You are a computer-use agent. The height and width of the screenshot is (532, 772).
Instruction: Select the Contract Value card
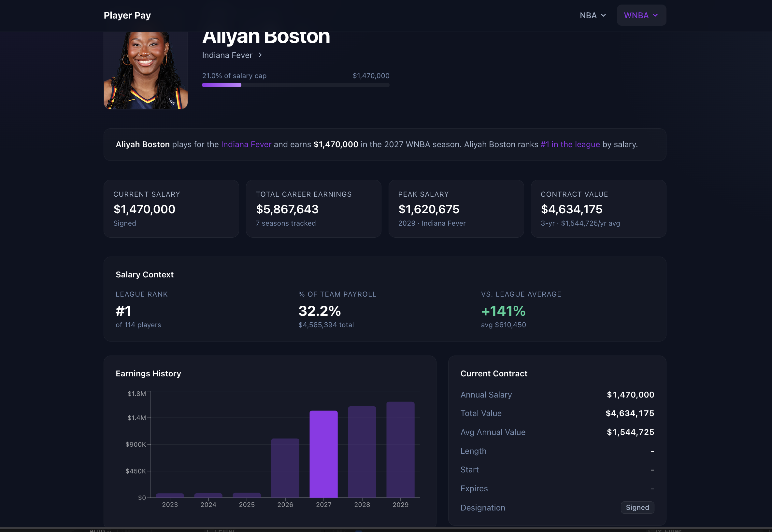tap(598, 209)
